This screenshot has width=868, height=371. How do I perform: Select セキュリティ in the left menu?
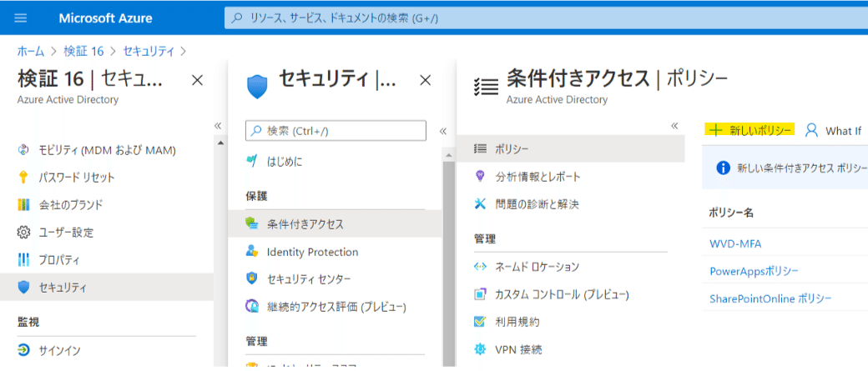point(106,288)
